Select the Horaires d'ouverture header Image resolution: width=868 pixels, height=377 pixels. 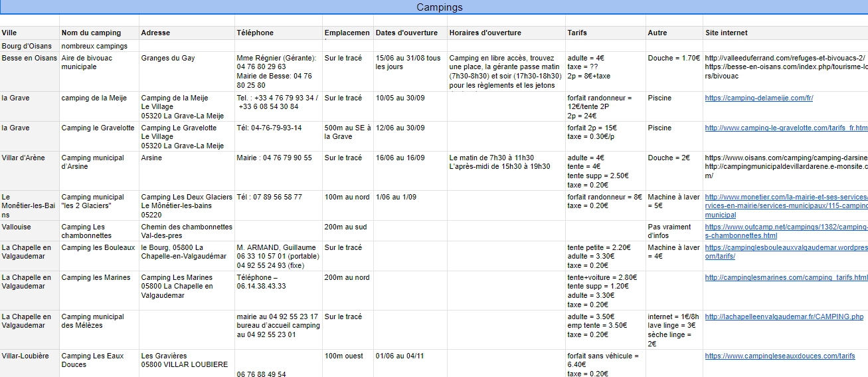(506, 33)
